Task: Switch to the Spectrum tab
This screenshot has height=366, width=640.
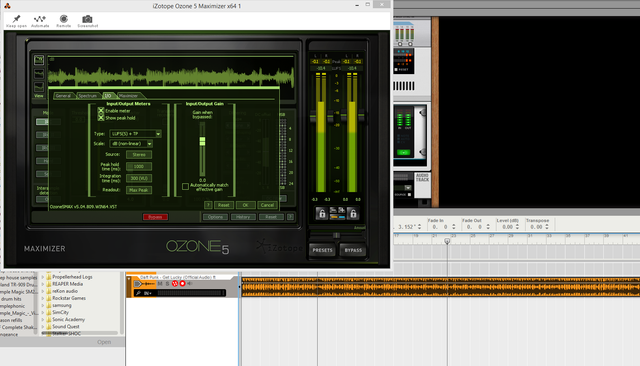Action: pyautogui.click(x=88, y=96)
